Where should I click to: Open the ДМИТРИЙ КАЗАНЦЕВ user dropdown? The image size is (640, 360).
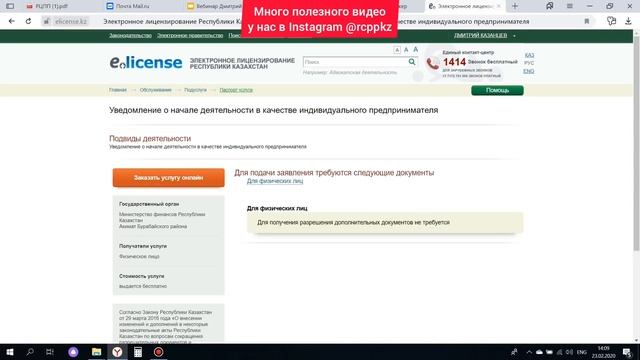pos(484,36)
